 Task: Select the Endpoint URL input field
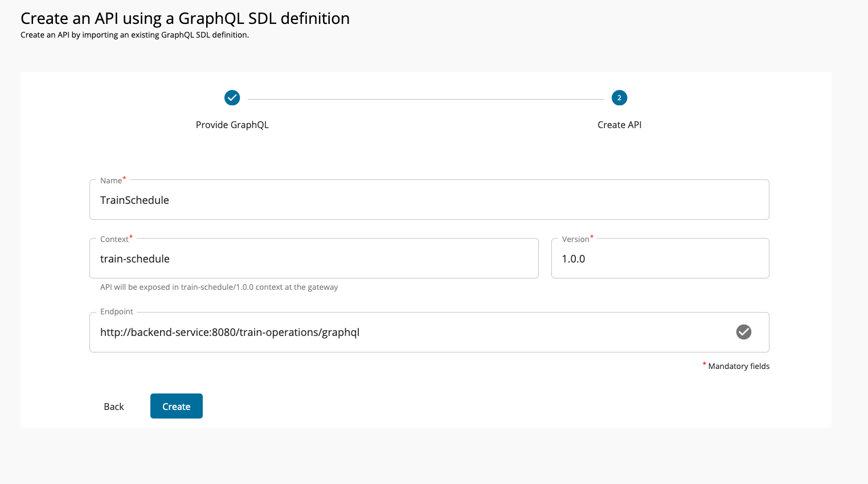399,332
